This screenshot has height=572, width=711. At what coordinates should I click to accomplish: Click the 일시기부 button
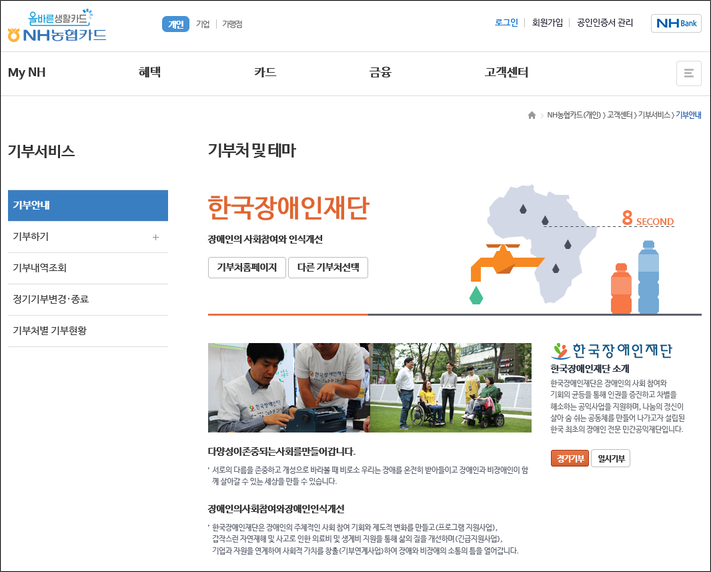(611, 459)
